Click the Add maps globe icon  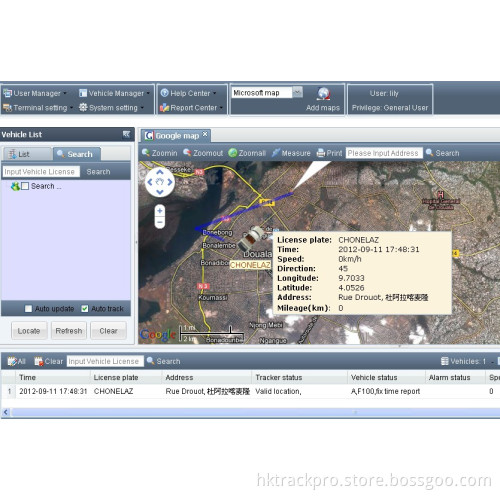(x=323, y=94)
